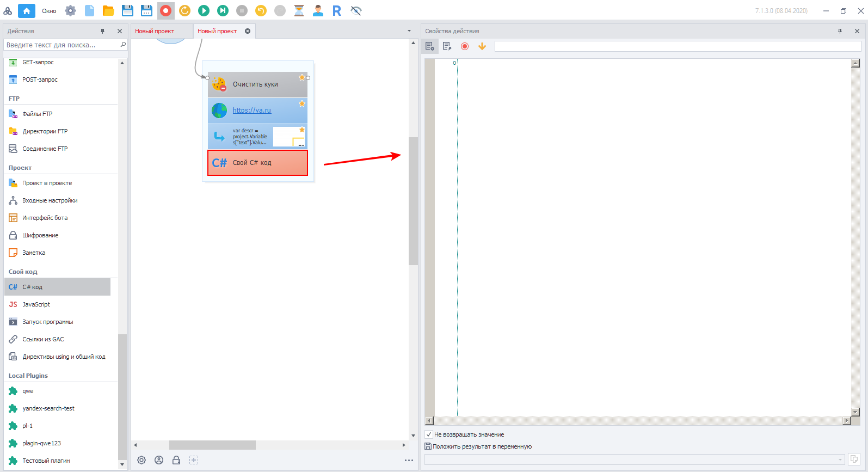The height and width of the screenshot is (472, 868).
Task: Click orange down arrow in properties toolbar
Action: (482, 46)
